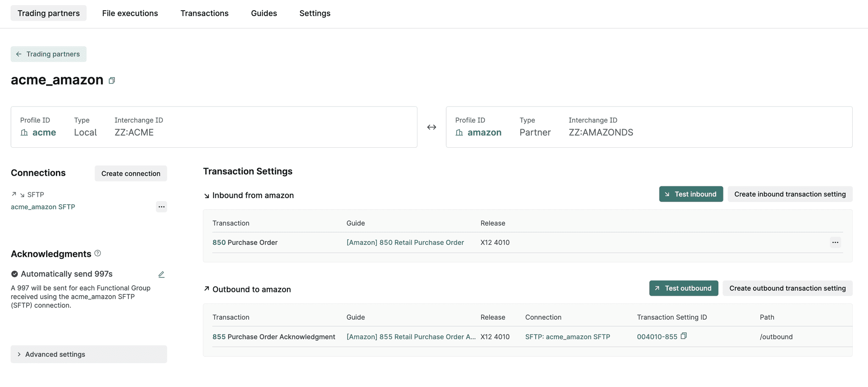
Task: Open the Amazon 850 Retail Purchase Order guide
Action: click(405, 242)
